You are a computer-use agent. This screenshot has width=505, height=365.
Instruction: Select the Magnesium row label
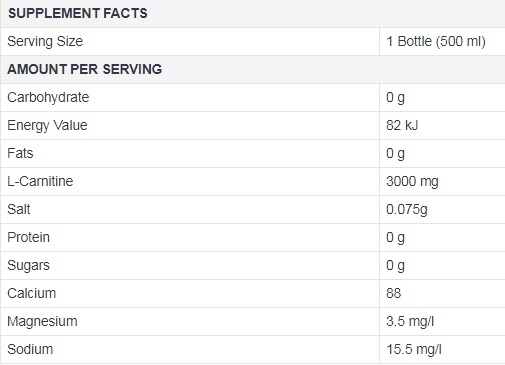coord(42,322)
